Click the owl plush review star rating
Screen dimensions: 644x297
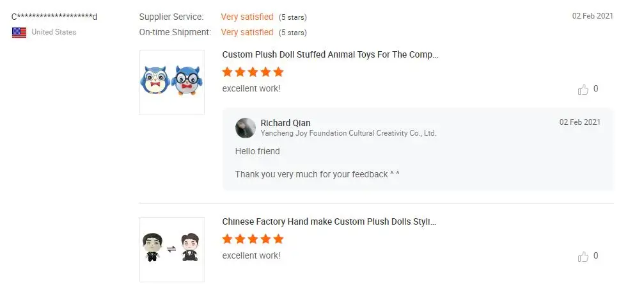click(x=253, y=72)
